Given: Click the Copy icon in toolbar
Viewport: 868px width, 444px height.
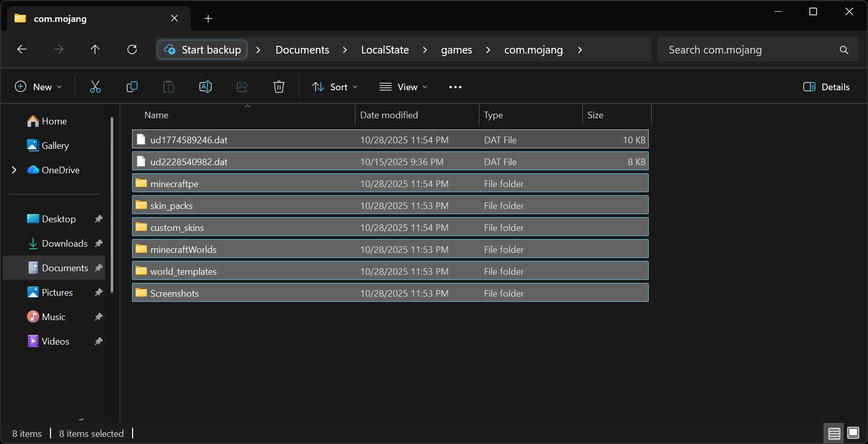Looking at the screenshot, I should point(132,87).
